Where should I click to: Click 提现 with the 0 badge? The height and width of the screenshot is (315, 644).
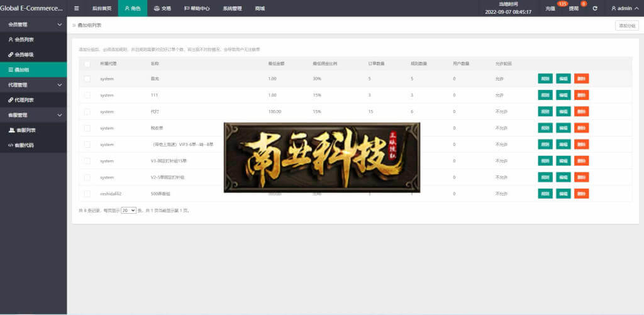click(574, 8)
